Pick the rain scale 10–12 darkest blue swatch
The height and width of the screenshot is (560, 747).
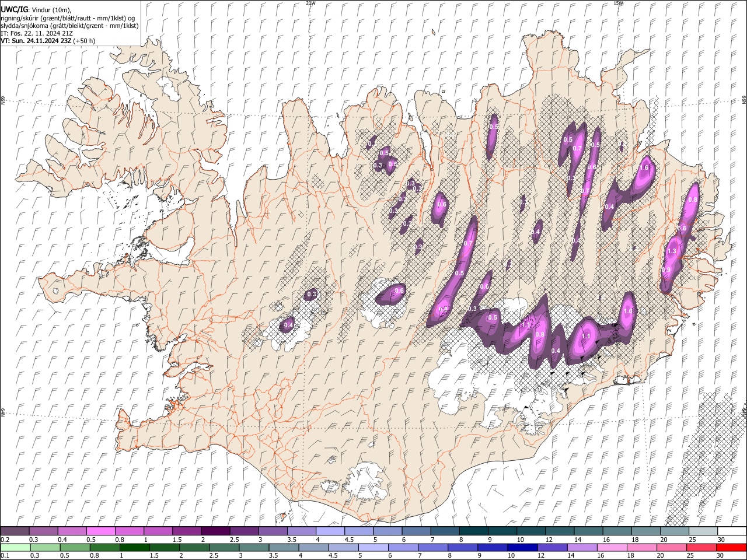(523, 548)
